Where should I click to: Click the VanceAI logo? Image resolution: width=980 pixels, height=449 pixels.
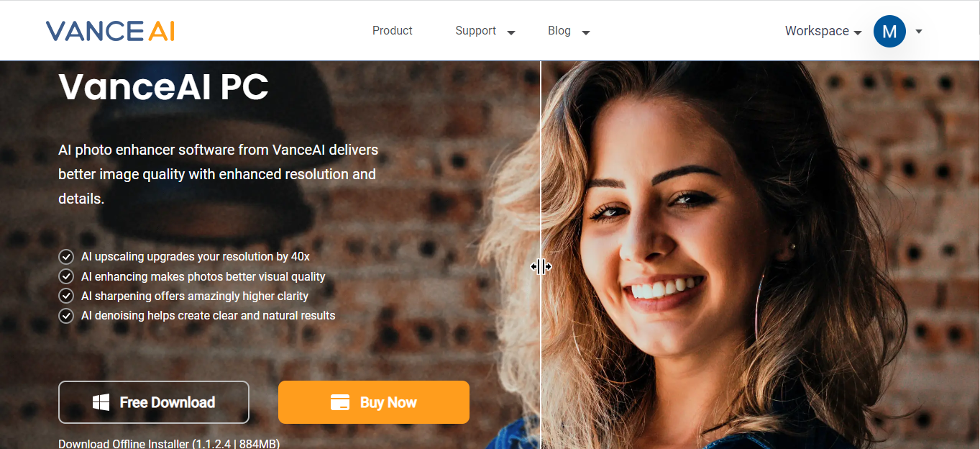click(110, 31)
